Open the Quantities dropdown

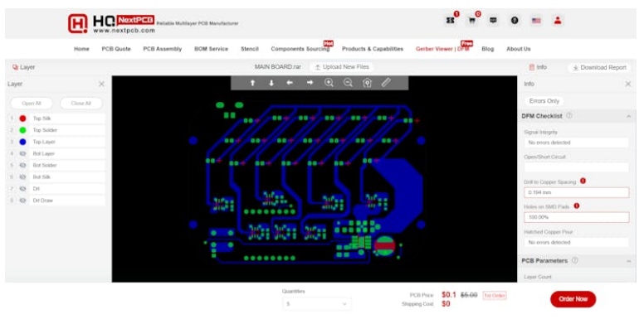point(317,304)
